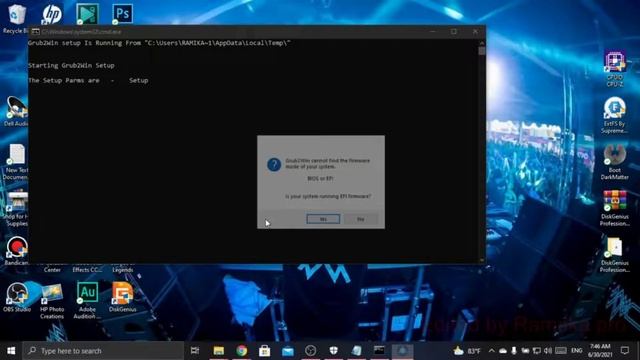Switch input language from ENG
The image size is (640, 360).
[576, 351]
